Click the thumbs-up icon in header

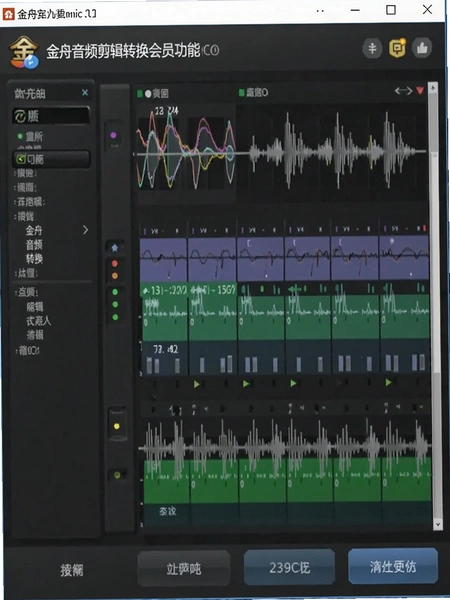point(422,48)
